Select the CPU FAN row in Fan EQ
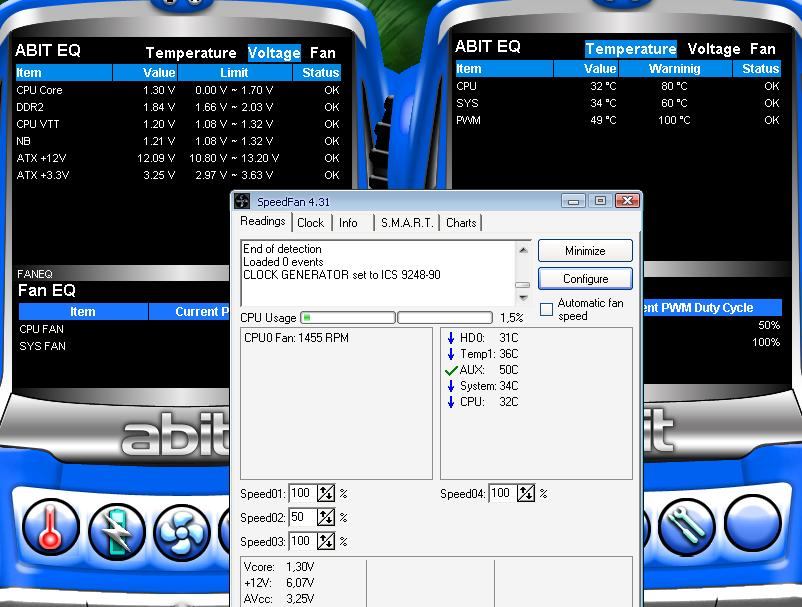 [x=123, y=329]
